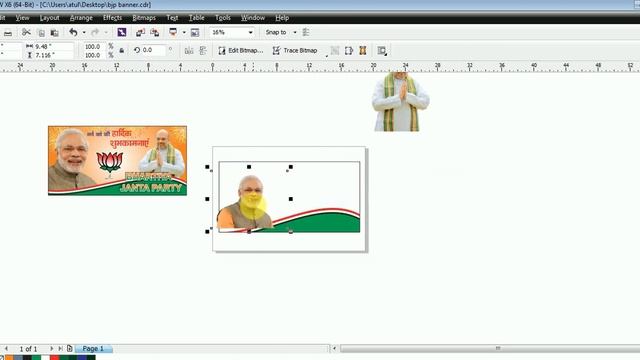Click the object width field showing 9.48
This screenshot has width=640, height=360.
(x=53, y=47)
